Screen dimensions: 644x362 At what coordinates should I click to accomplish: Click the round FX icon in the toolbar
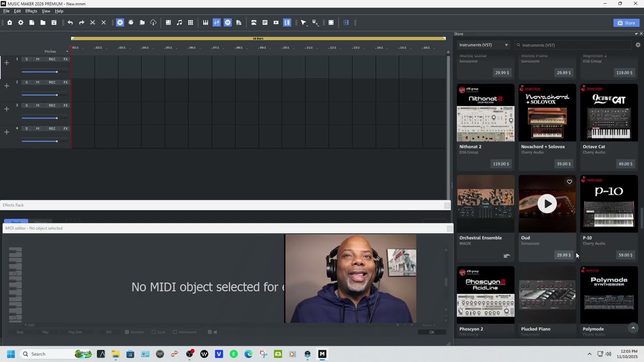click(227, 23)
